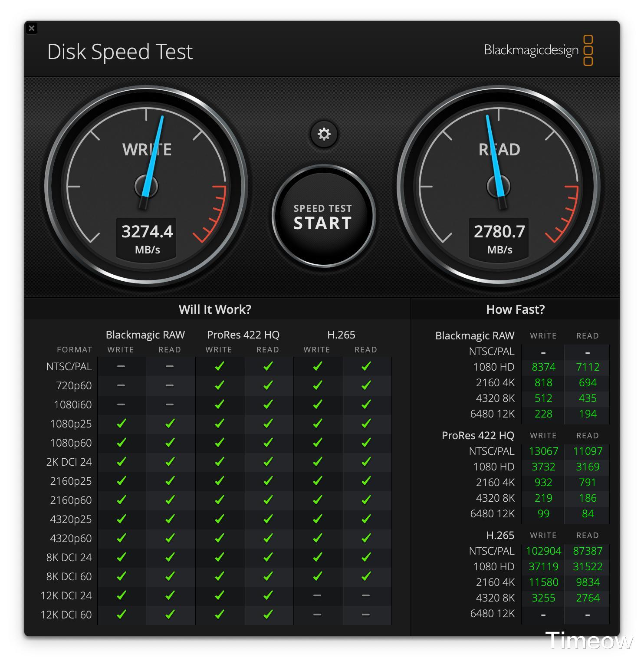Click the 791 read value
This screenshot has width=644, height=664.
click(588, 483)
